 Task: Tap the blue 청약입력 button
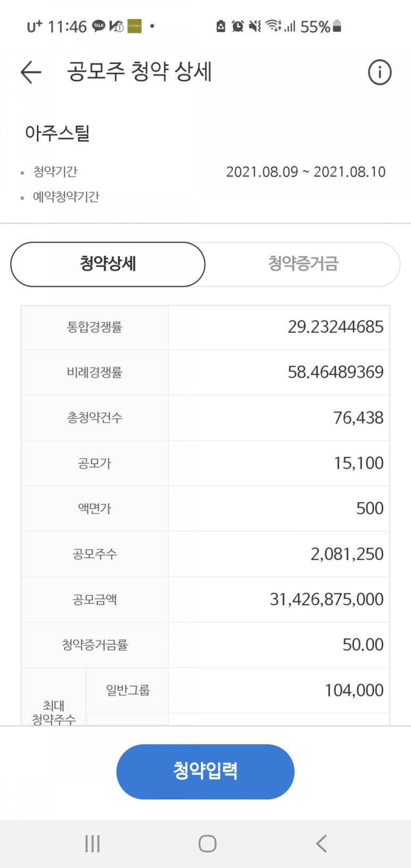click(x=205, y=771)
